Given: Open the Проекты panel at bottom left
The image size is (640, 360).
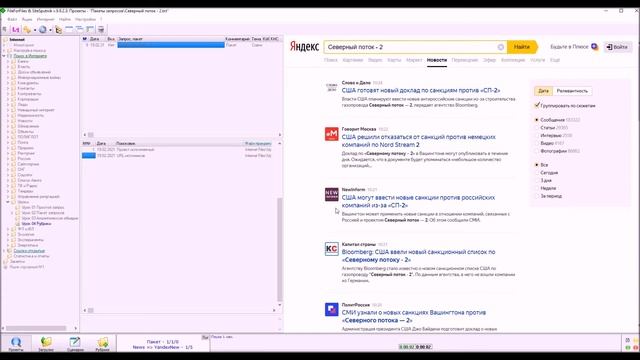Looking at the screenshot, I should coord(16,343).
